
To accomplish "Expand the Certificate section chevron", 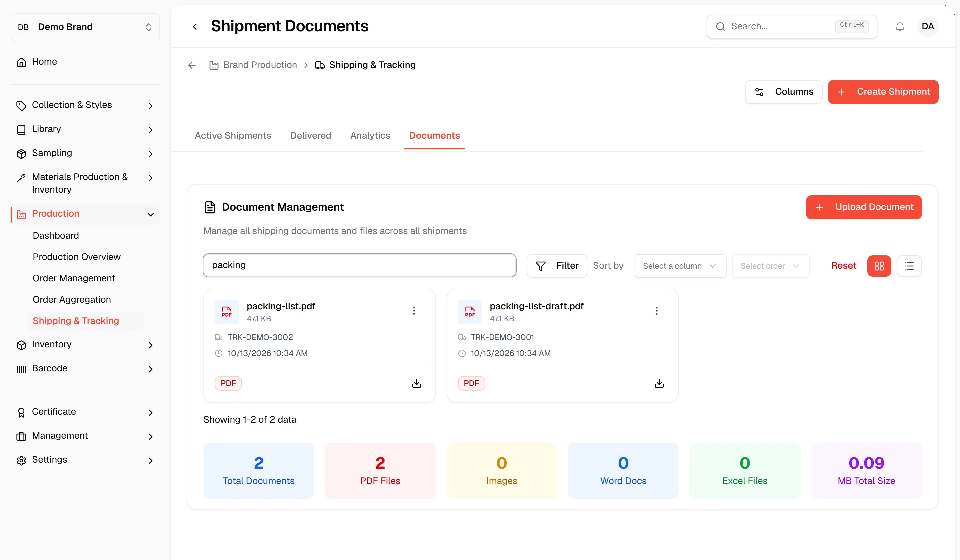I will pos(150,413).
